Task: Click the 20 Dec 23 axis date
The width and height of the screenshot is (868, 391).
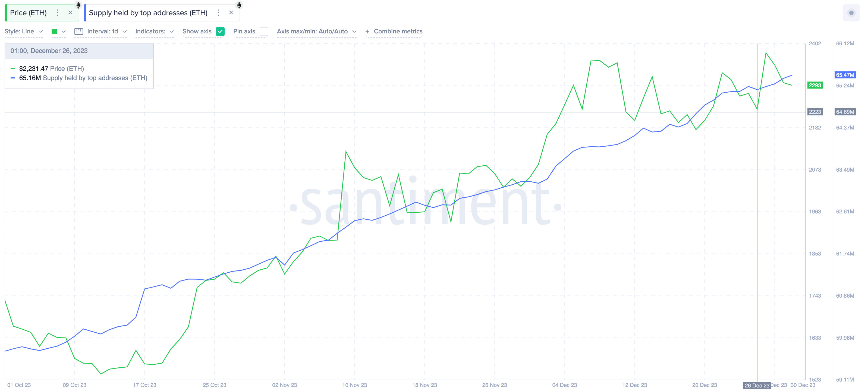Action: [704, 385]
